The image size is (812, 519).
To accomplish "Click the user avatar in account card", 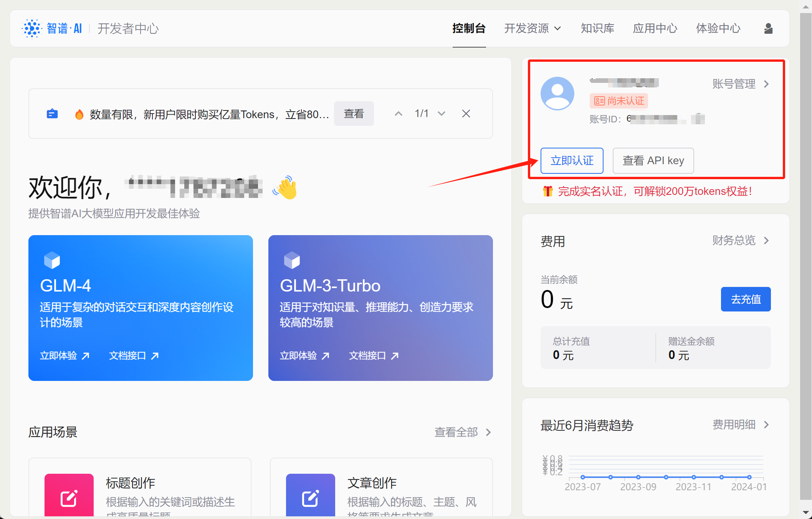I will (x=557, y=93).
